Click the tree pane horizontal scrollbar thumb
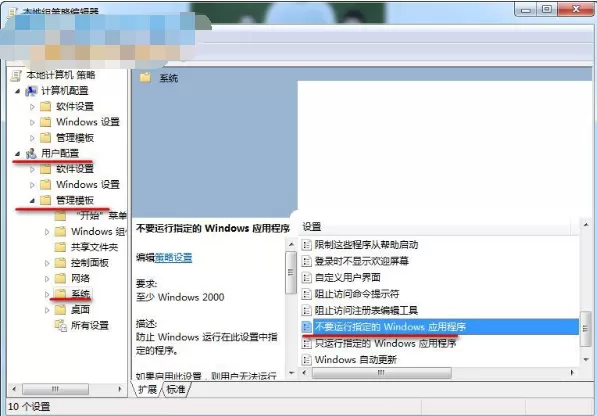This screenshot has width=597, height=416. pyautogui.click(x=56, y=389)
